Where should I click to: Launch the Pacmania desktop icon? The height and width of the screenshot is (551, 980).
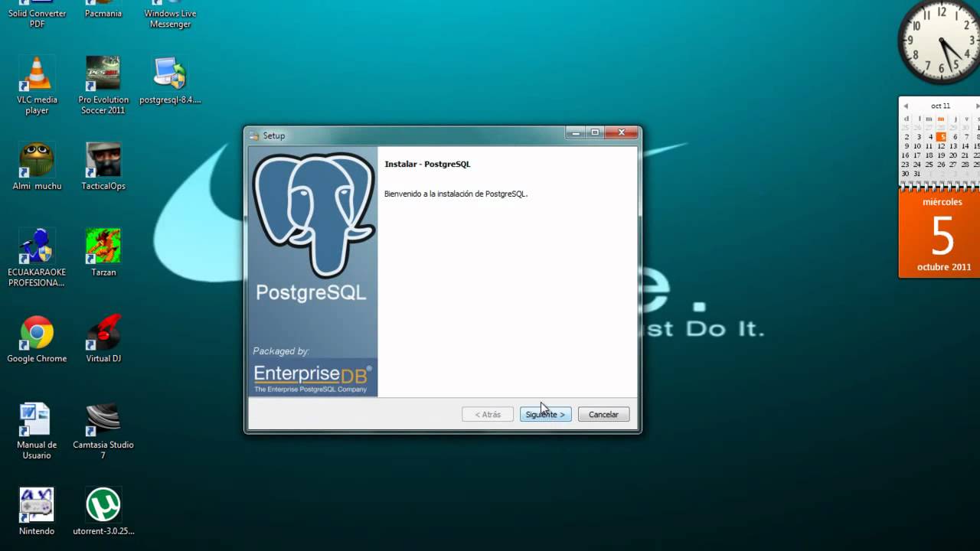click(x=103, y=11)
